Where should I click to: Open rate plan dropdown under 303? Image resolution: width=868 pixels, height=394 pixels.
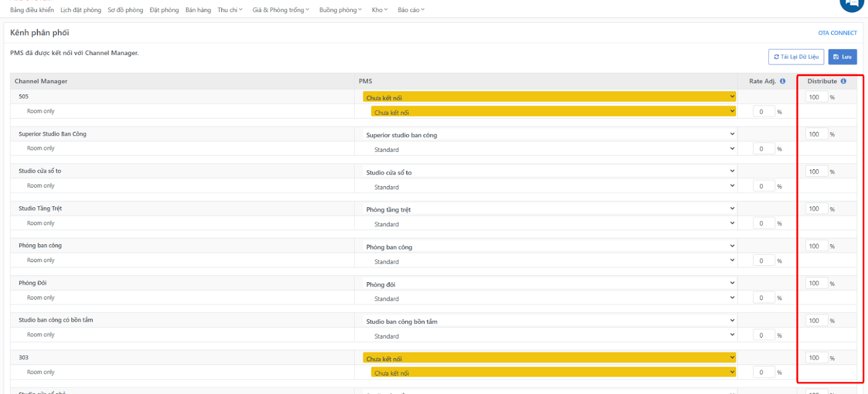[553, 373]
